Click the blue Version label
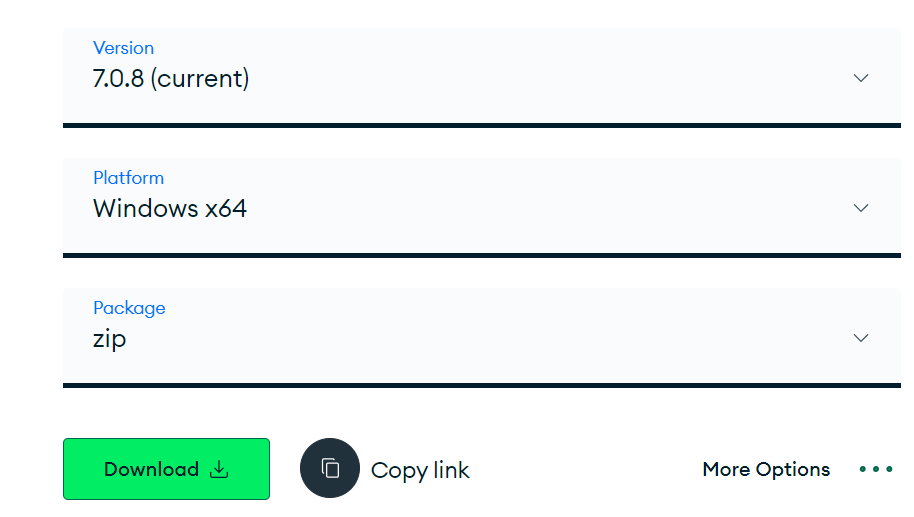This screenshot has width=914, height=517. tap(123, 48)
